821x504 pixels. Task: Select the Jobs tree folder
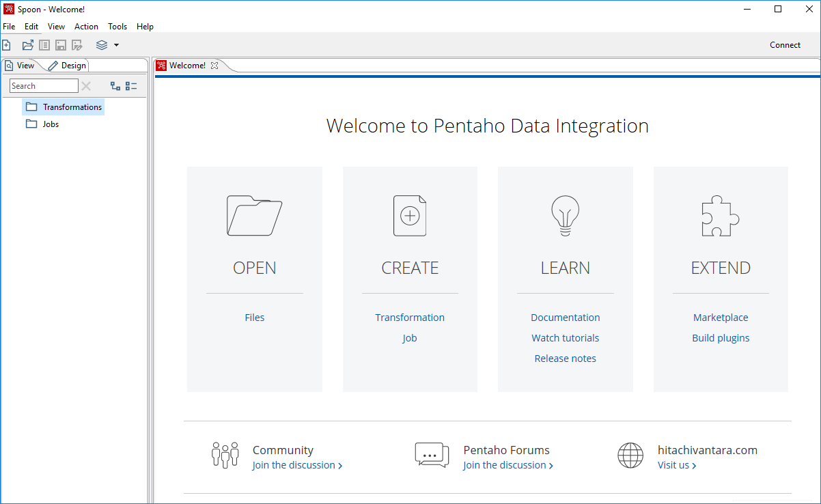point(51,124)
